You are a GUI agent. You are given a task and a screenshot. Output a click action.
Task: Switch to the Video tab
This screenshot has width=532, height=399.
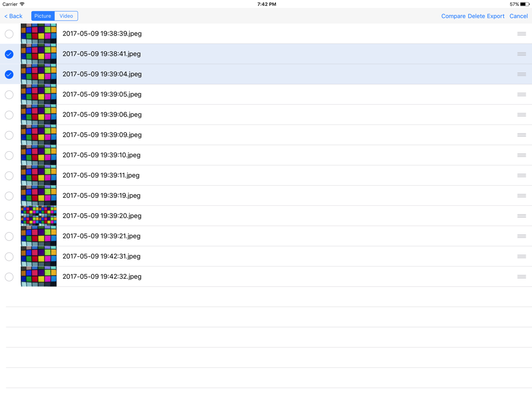[x=66, y=16]
